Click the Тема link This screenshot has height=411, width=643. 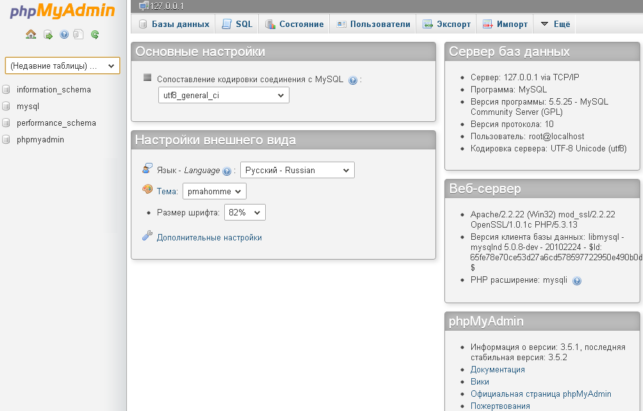click(167, 191)
